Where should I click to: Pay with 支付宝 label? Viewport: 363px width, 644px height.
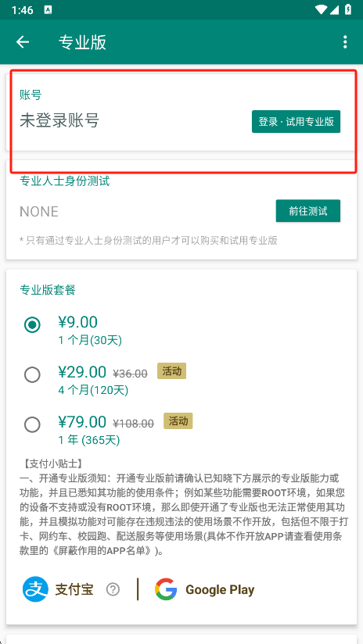tap(74, 590)
